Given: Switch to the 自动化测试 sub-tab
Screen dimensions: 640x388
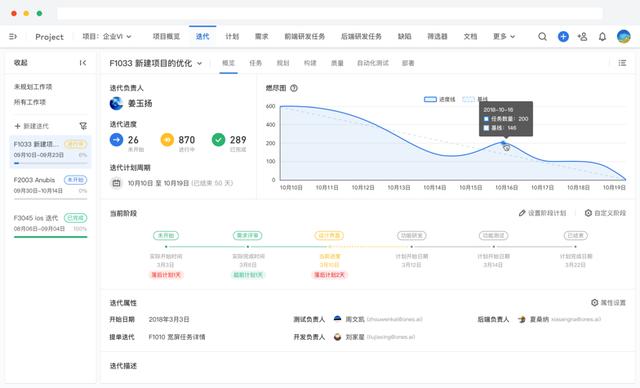Looking at the screenshot, I should 373,63.
